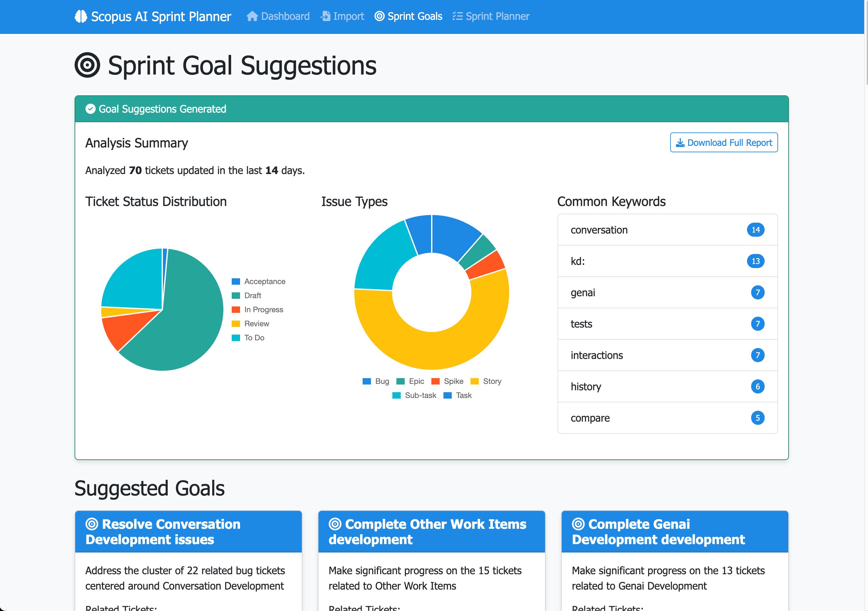Click the 6 count badge for history
The height and width of the screenshot is (611, 868).
pos(758,386)
